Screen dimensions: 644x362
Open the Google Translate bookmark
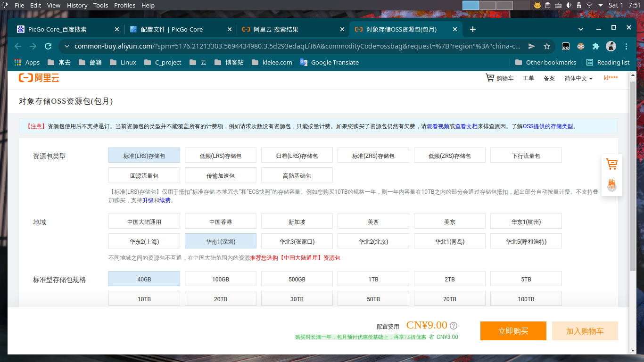coord(329,62)
